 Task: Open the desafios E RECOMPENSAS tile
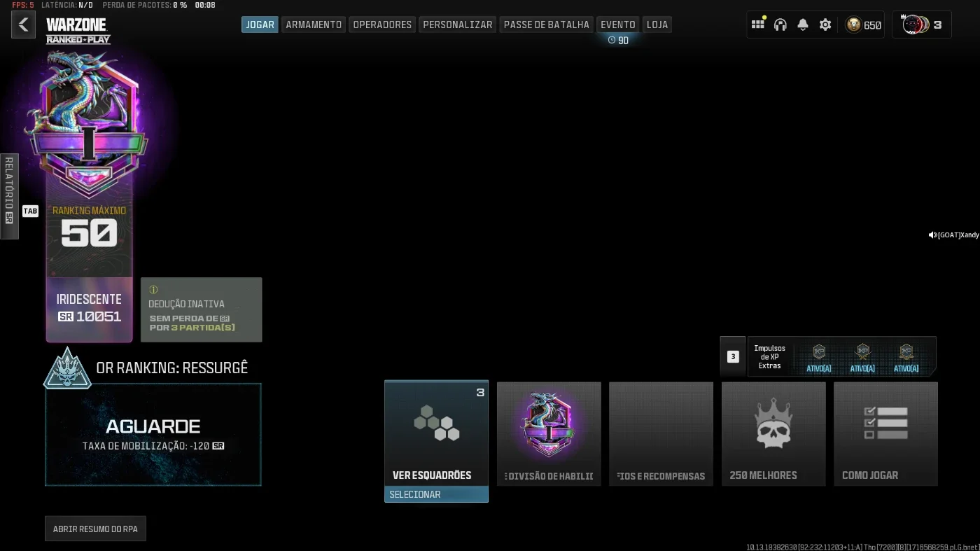661,433
